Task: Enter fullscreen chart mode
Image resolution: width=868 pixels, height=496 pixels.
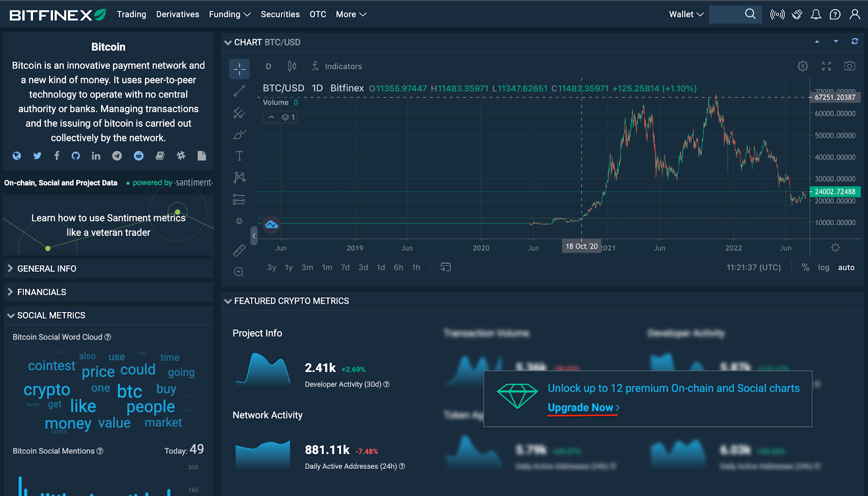Action: [826, 66]
